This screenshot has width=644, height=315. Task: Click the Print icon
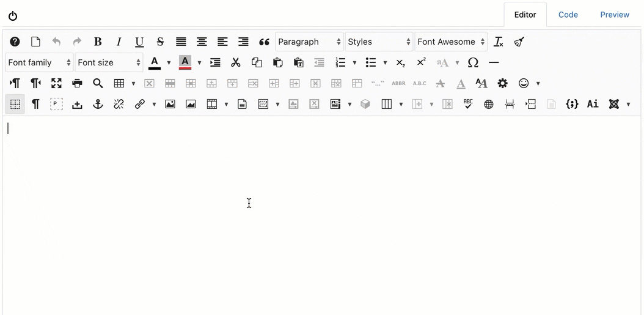(x=77, y=83)
